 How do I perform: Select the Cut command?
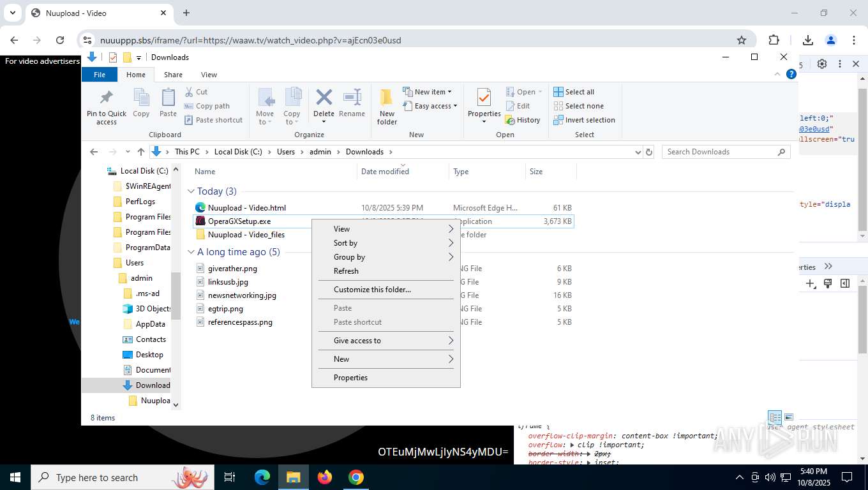click(x=196, y=92)
